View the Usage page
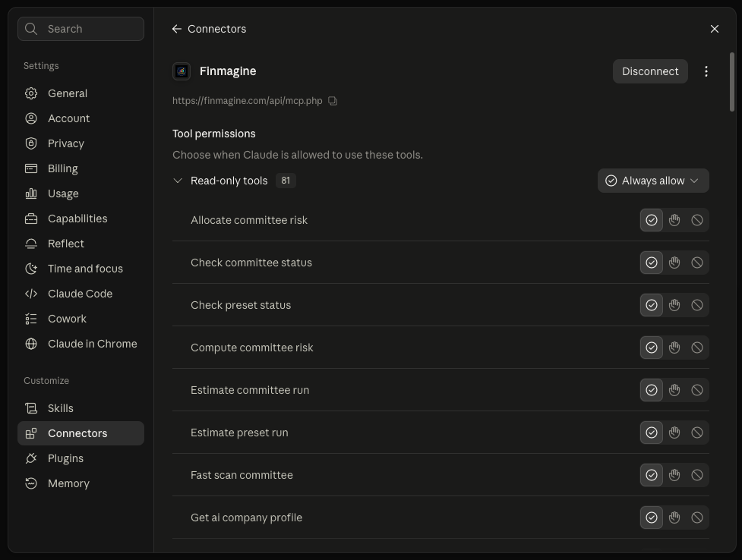The height and width of the screenshot is (560, 742). [x=81, y=193]
